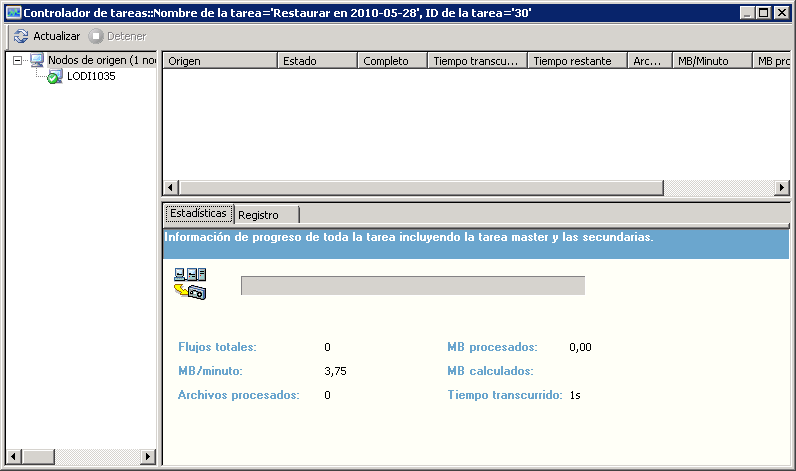
Task: Click the Nodos de origen computer icon
Action: pos(37,60)
